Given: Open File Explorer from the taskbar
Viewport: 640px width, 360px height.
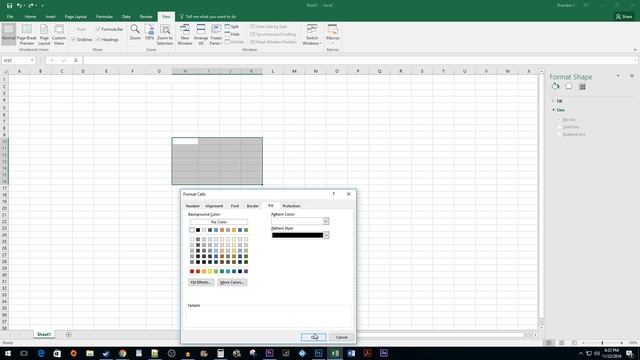Looking at the screenshot, I should tap(90, 353).
